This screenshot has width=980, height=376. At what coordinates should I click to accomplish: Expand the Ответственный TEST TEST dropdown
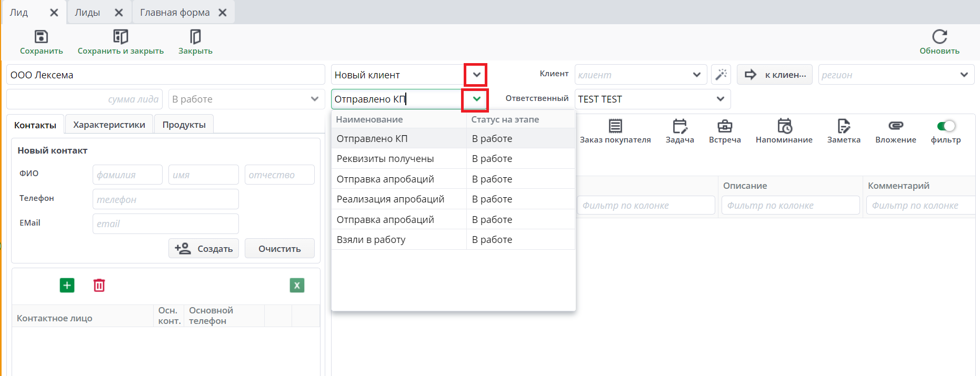tap(720, 99)
